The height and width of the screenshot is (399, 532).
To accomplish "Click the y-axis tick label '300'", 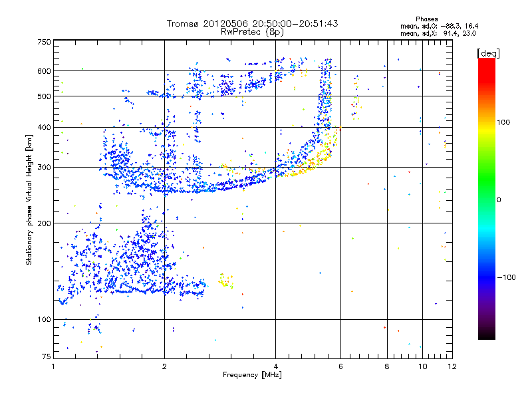I will 44,167.
